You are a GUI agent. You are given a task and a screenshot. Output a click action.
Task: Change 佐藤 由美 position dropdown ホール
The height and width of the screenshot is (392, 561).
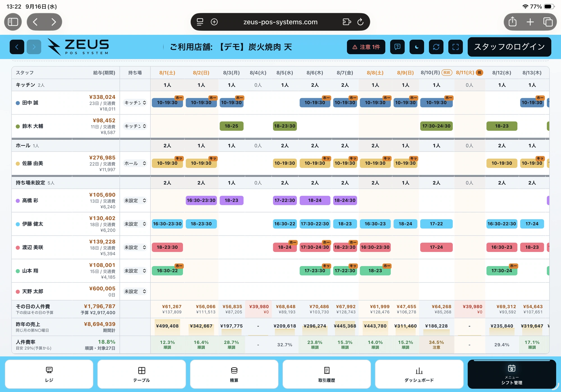pyautogui.click(x=135, y=163)
